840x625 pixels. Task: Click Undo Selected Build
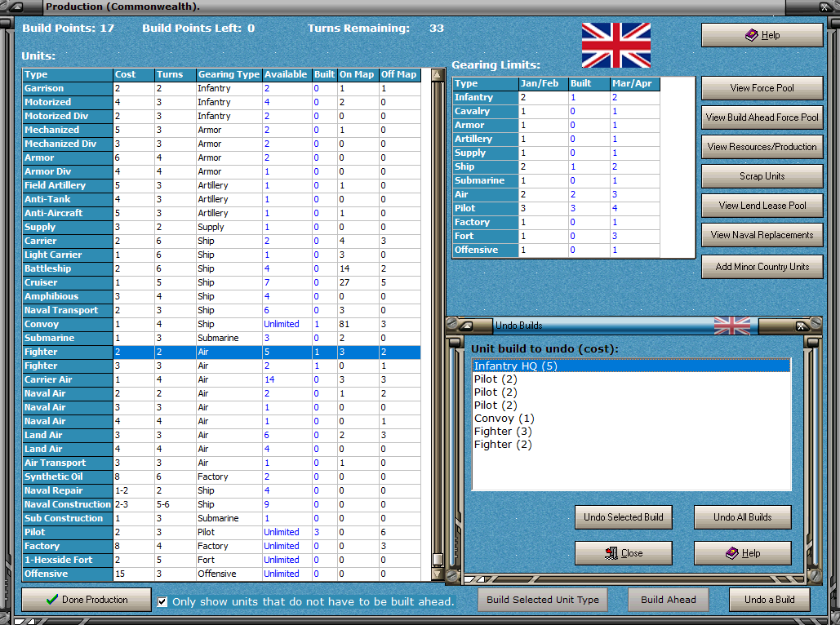[x=623, y=517]
